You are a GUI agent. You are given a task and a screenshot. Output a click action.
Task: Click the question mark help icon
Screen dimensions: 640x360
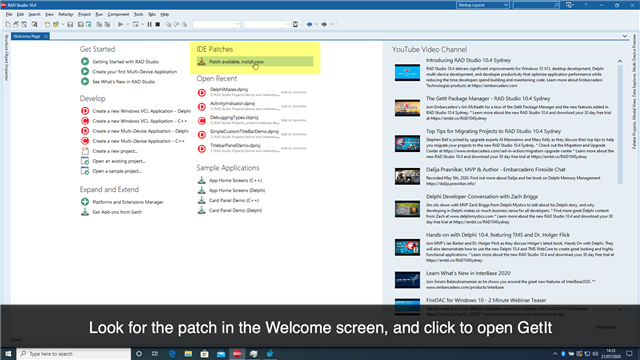pyautogui.click(x=585, y=5)
